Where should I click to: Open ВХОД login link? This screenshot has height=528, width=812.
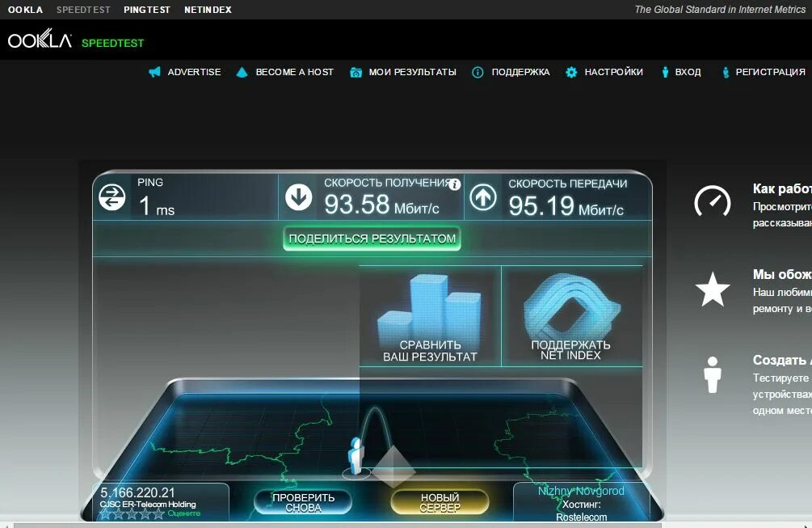pyautogui.click(x=688, y=72)
